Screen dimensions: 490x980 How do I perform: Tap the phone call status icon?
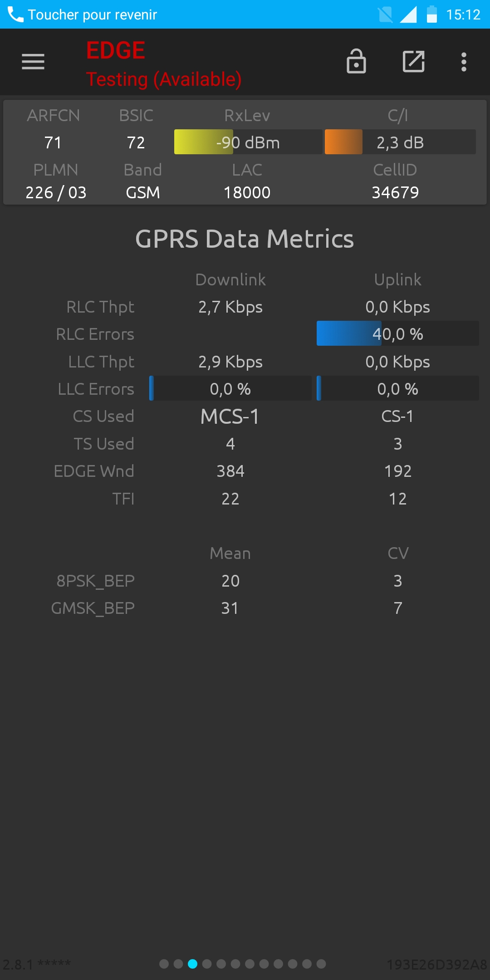coord(15,15)
